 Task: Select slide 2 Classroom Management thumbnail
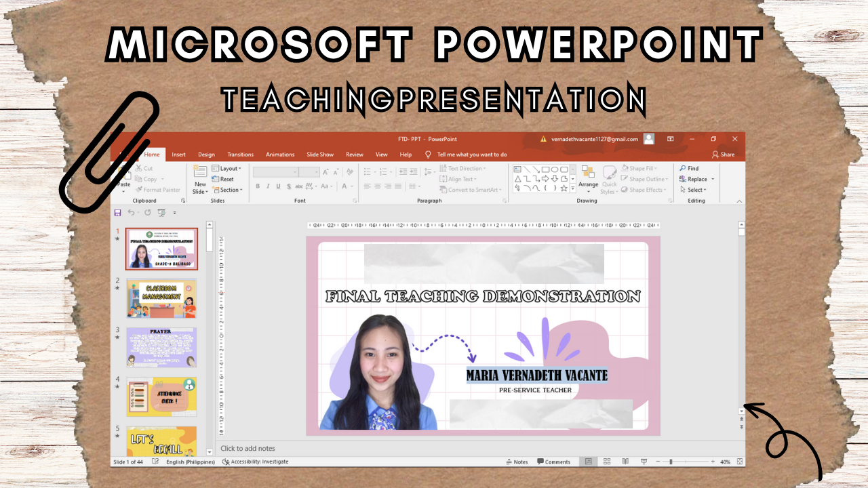pos(161,298)
